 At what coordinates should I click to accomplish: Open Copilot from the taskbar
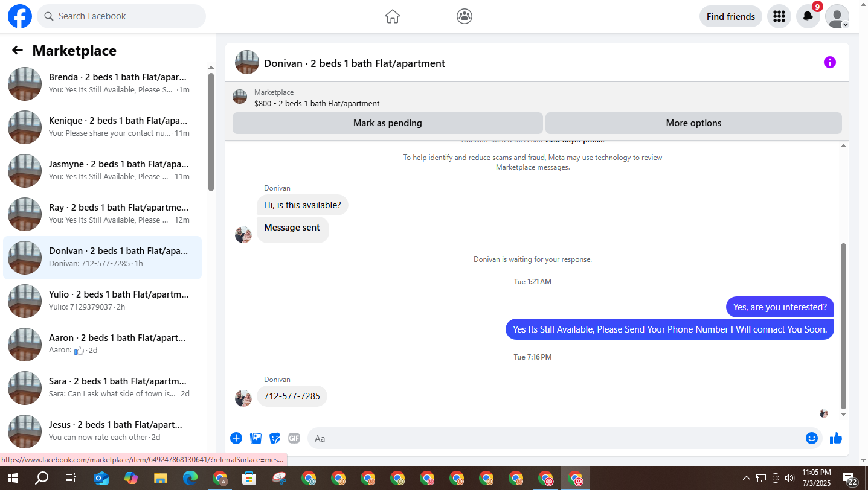point(131,479)
